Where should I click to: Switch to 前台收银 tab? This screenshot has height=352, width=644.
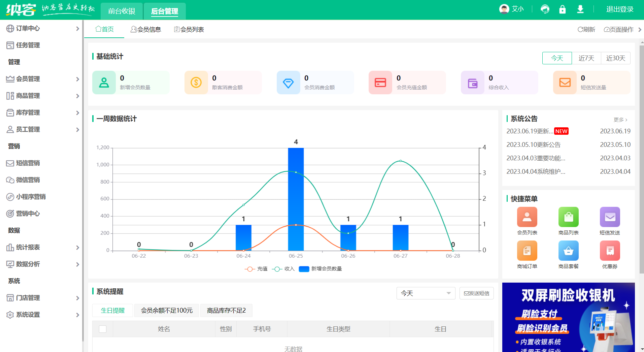click(x=122, y=11)
